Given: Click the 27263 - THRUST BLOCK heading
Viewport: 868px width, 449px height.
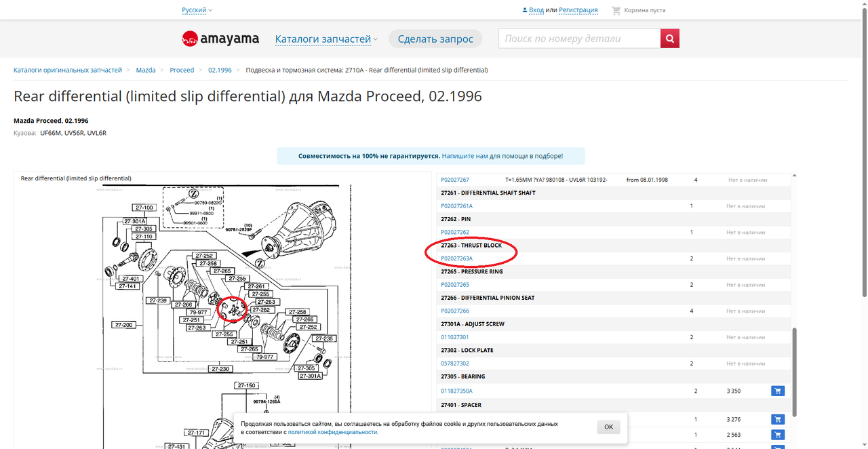Looking at the screenshot, I should [471, 246].
